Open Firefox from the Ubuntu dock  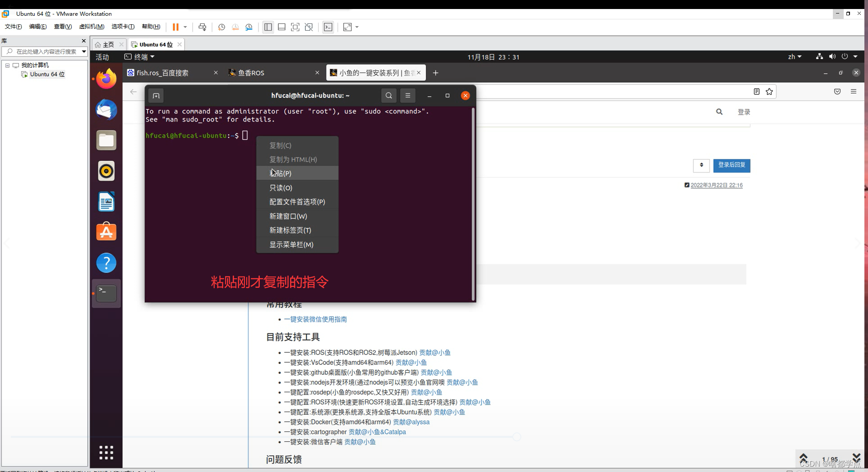click(106, 79)
